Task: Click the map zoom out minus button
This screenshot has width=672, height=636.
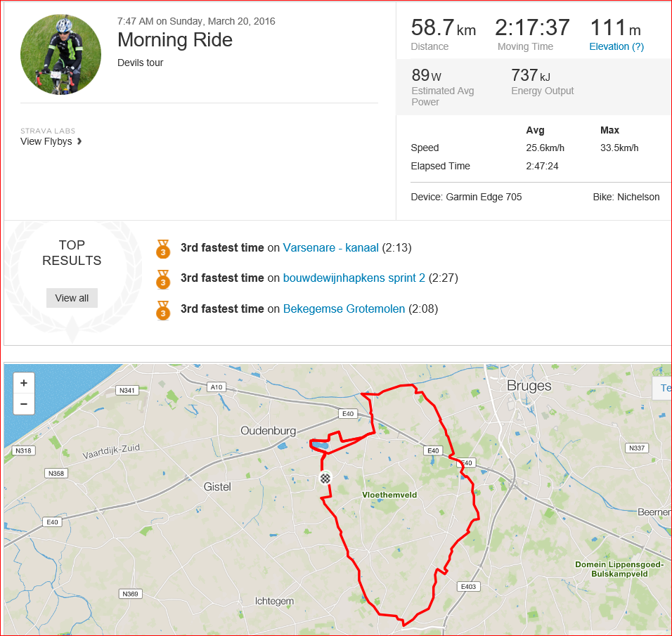Action: tap(24, 404)
